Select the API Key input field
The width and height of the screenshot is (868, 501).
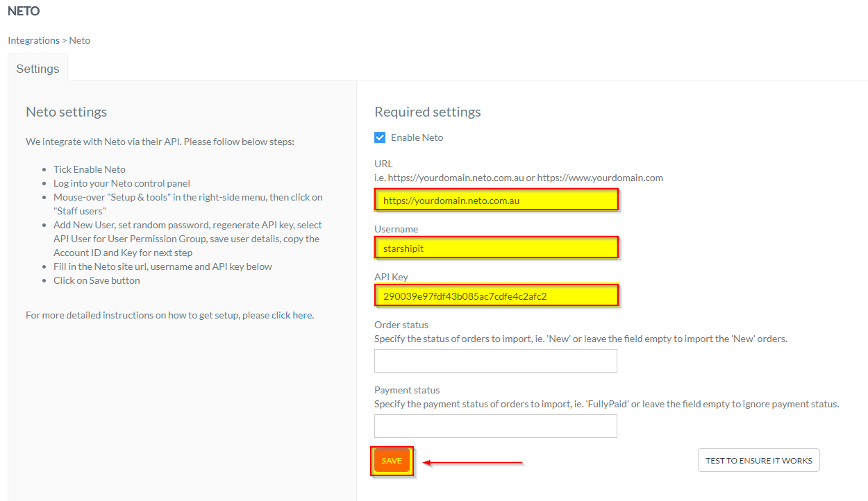[496, 296]
